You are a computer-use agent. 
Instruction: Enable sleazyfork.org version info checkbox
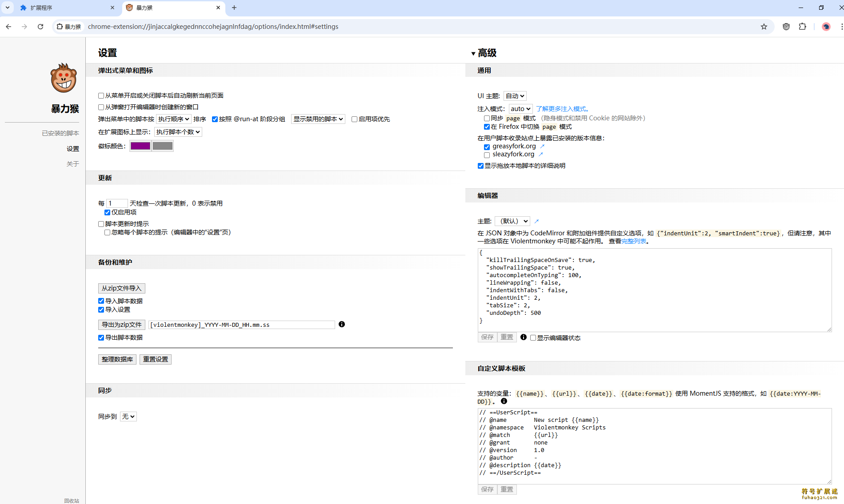tap(487, 155)
